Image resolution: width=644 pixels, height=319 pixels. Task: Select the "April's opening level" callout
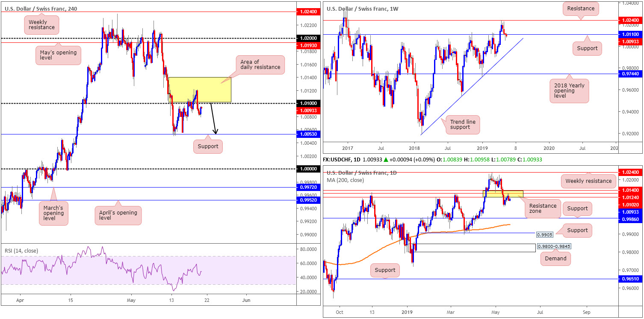coord(118,215)
